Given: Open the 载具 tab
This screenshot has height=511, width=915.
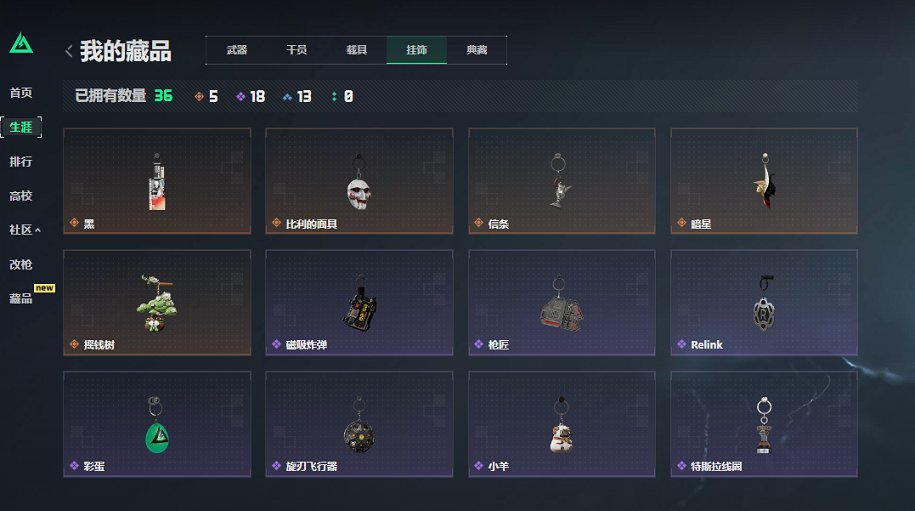Looking at the screenshot, I should (x=357, y=50).
